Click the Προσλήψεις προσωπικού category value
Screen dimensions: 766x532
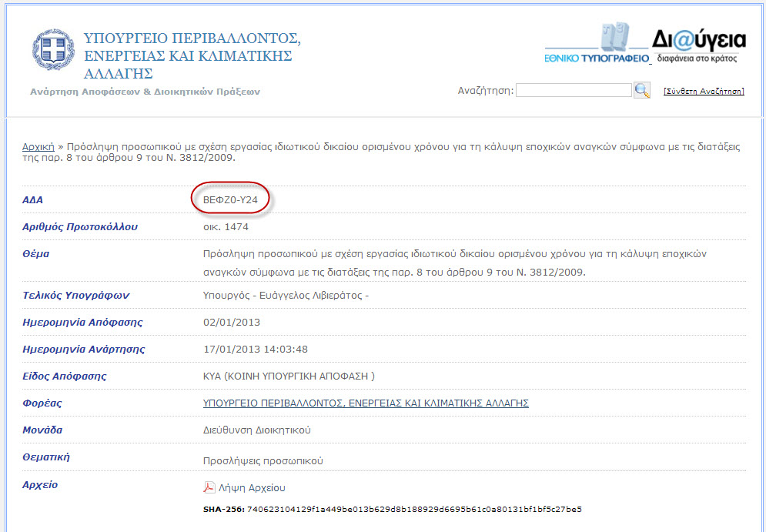click(x=263, y=460)
